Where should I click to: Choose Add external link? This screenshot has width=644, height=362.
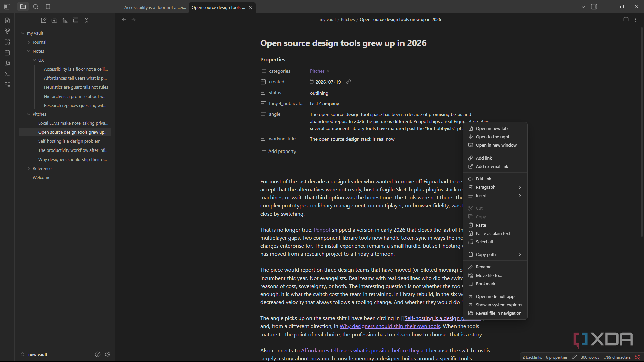pyautogui.click(x=495, y=166)
